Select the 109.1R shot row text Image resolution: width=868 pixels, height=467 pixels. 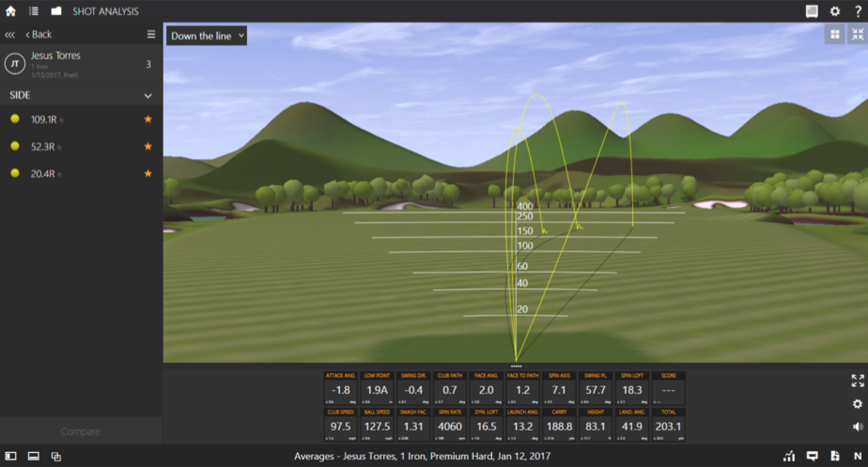pos(44,120)
